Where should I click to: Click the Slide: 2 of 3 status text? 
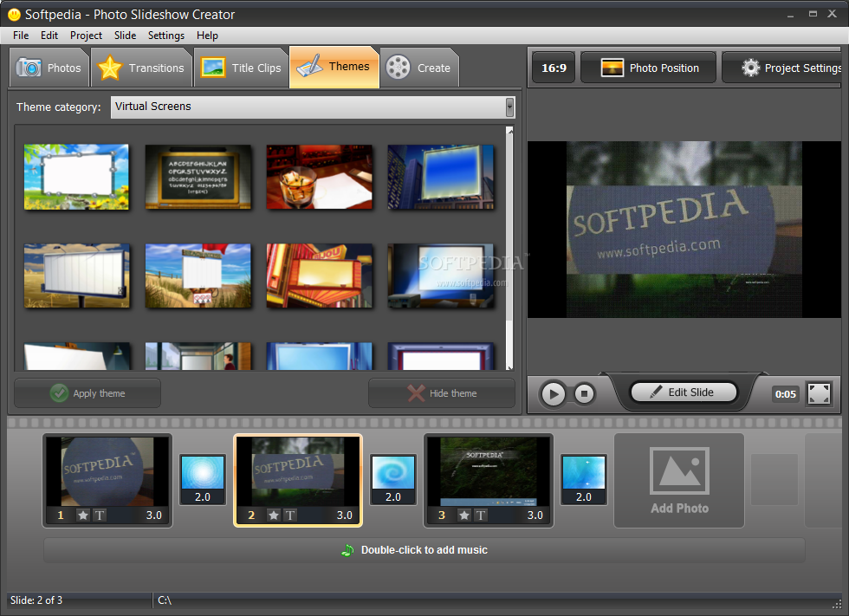(x=36, y=600)
